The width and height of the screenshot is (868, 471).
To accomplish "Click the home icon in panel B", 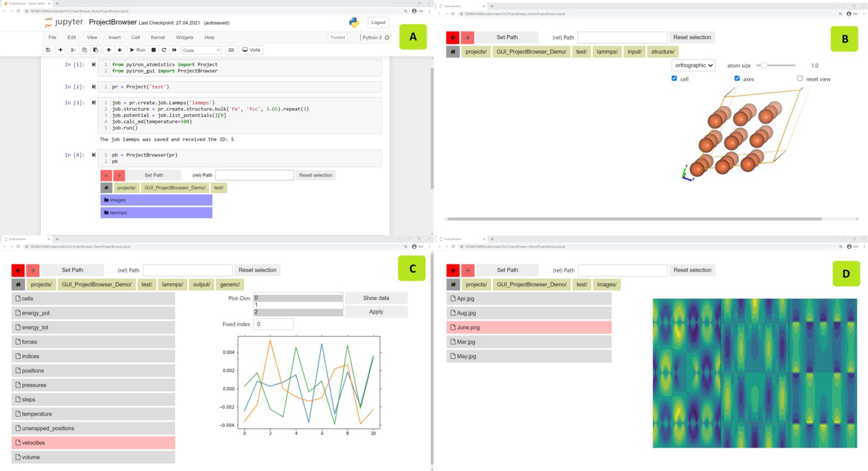I will 452,52.
